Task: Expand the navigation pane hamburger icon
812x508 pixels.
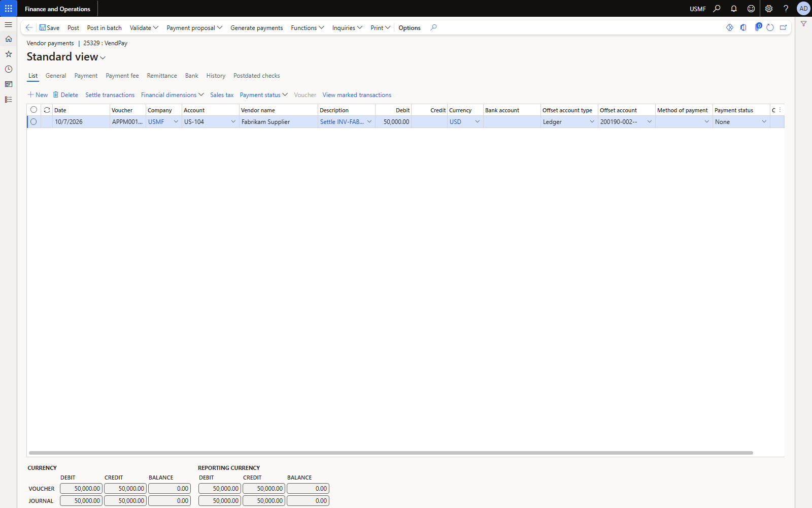Action: 9,24
